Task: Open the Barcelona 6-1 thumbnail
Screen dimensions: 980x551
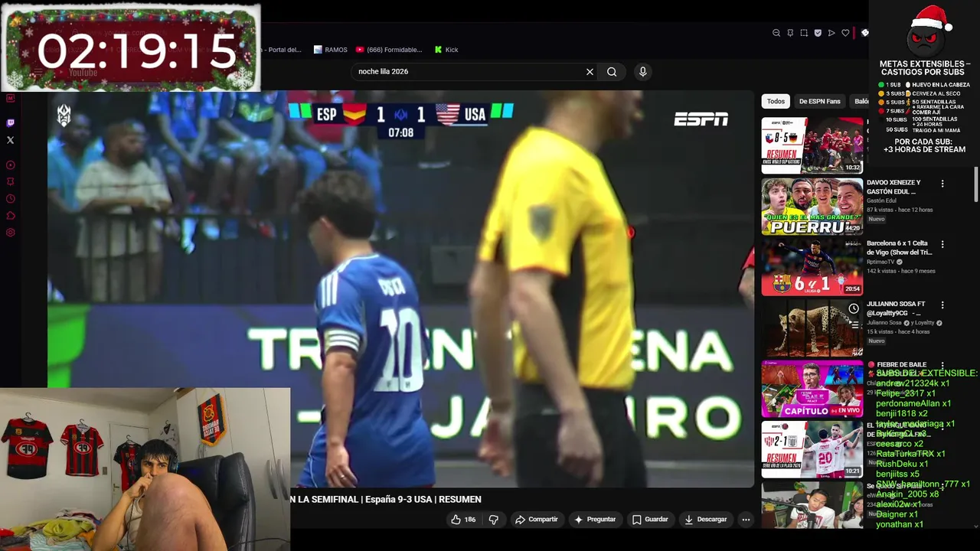Action: tap(812, 267)
